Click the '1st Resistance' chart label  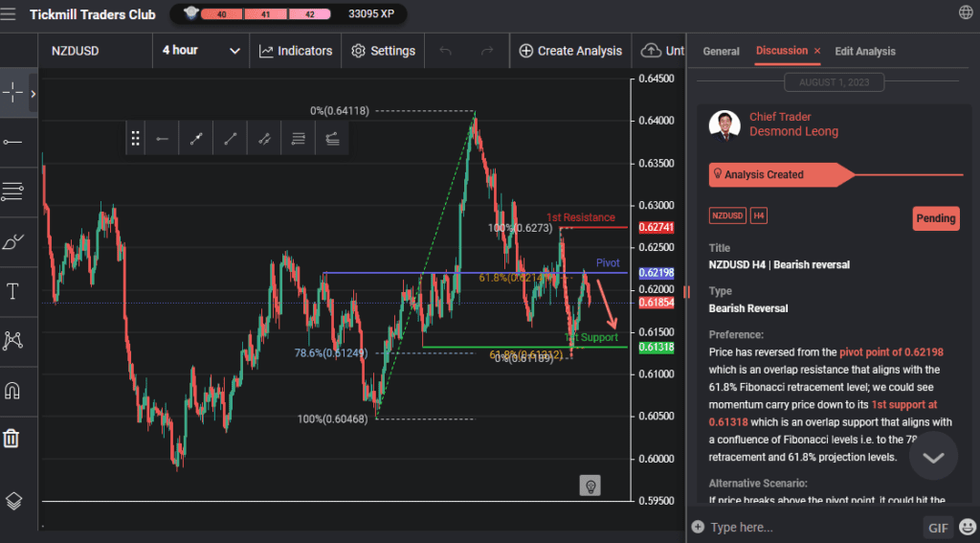coord(581,217)
